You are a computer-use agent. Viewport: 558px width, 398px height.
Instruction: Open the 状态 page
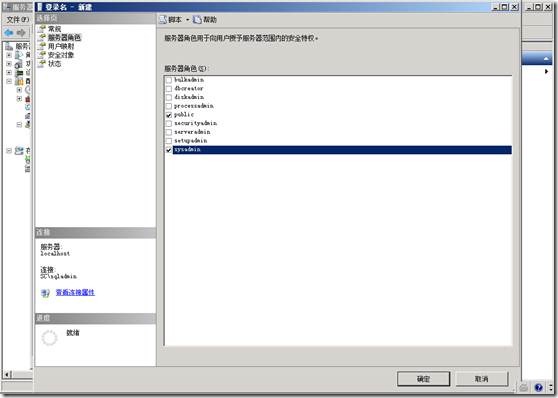54,64
